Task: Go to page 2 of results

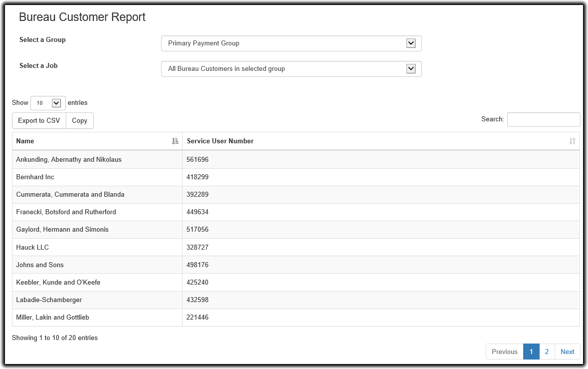Action: pos(547,352)
